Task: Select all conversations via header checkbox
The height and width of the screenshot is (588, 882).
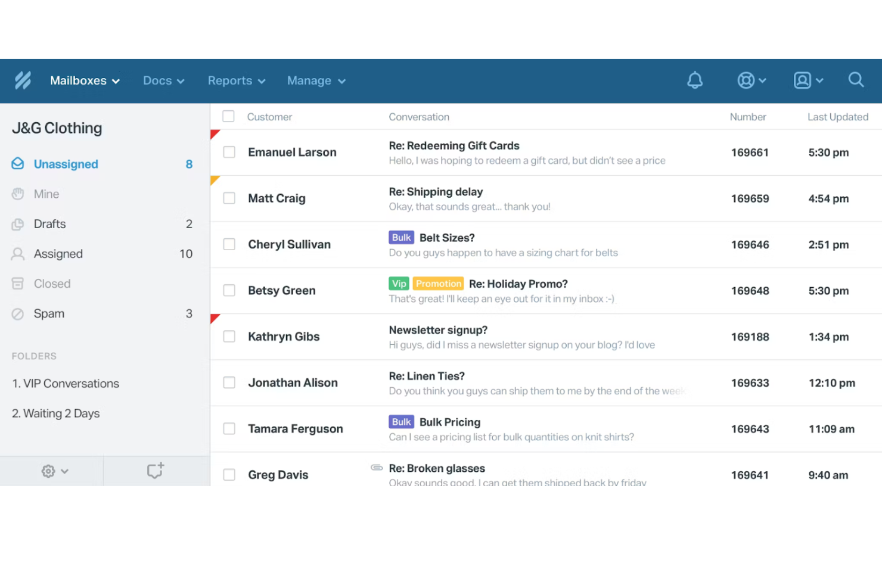Action: pyautogui.click(x=229, y=116)
